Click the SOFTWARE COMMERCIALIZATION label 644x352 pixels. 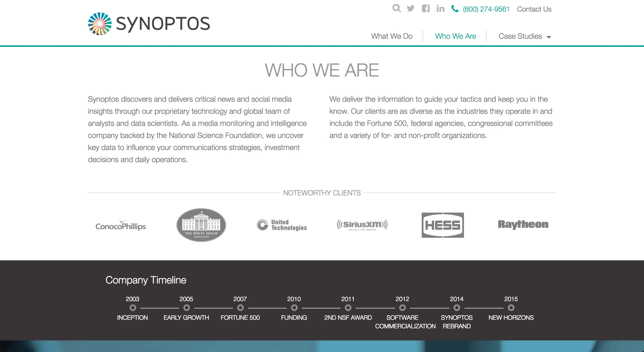(x=405, y=322)
